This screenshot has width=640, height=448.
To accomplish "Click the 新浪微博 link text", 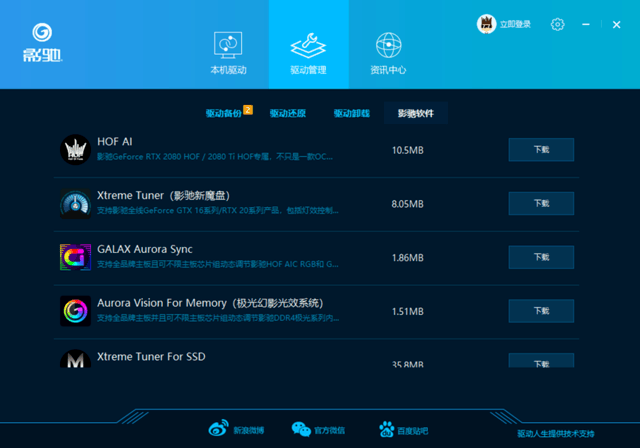I will coord(249,430).
